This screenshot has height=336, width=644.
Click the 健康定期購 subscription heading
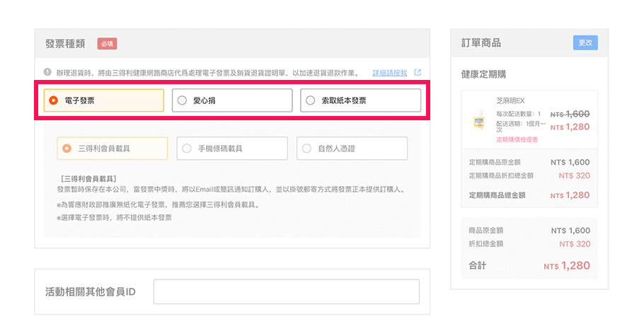[x=483, y=74]
